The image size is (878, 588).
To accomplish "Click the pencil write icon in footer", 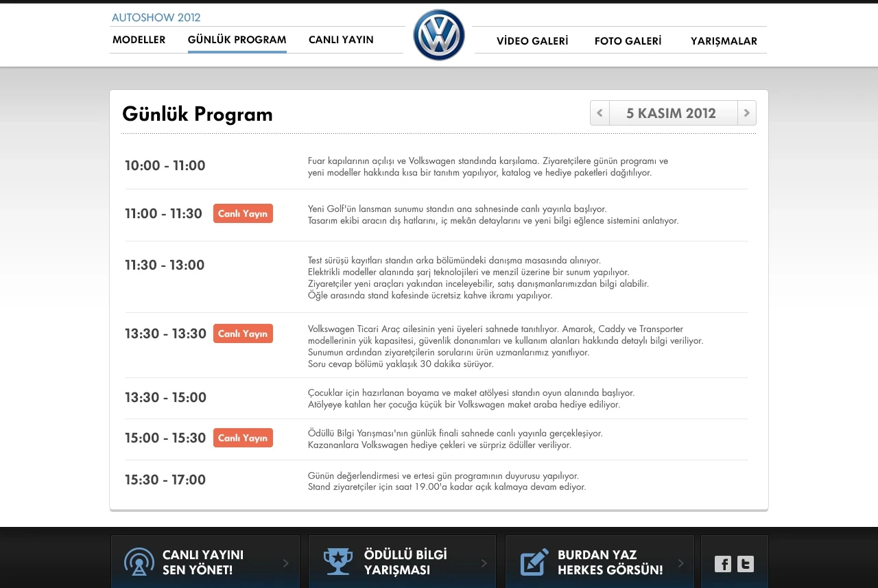I will pos(534,562).
